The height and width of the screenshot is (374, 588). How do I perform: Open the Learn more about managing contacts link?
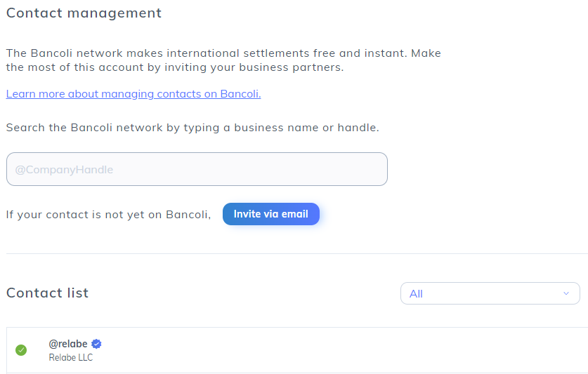[133, 94]
